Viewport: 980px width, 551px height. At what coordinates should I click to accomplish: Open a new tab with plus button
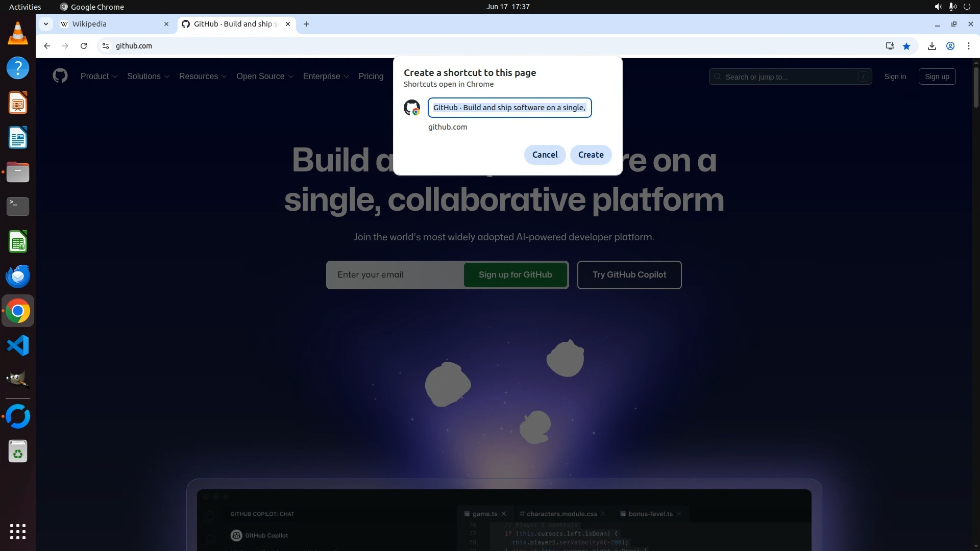tap(306, 24)
